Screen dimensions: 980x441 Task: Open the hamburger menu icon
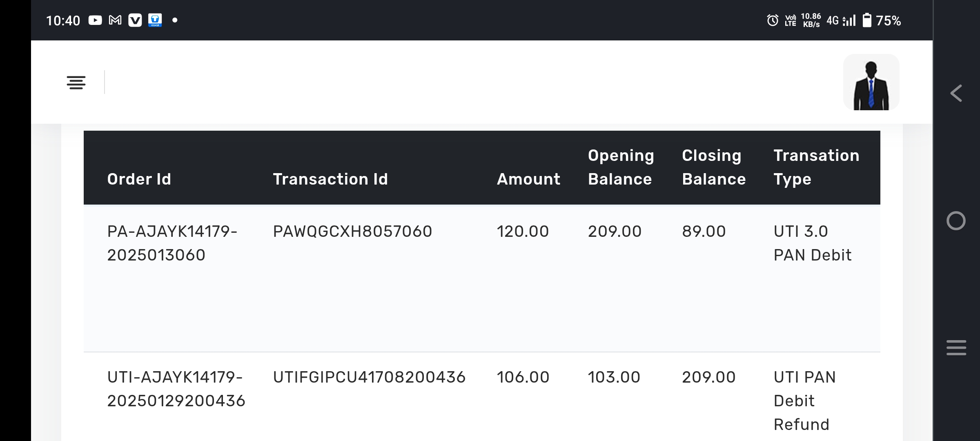coord(76,82)
